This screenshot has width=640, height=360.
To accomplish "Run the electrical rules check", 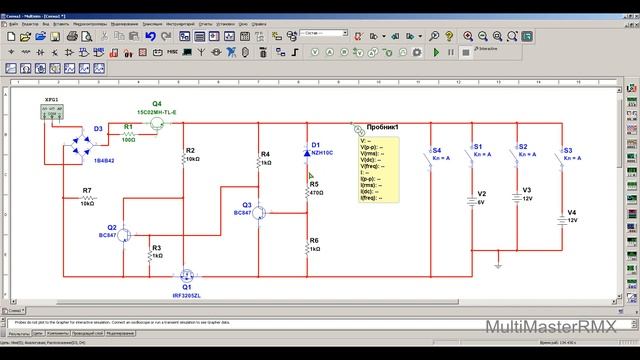I will point(358,37).
